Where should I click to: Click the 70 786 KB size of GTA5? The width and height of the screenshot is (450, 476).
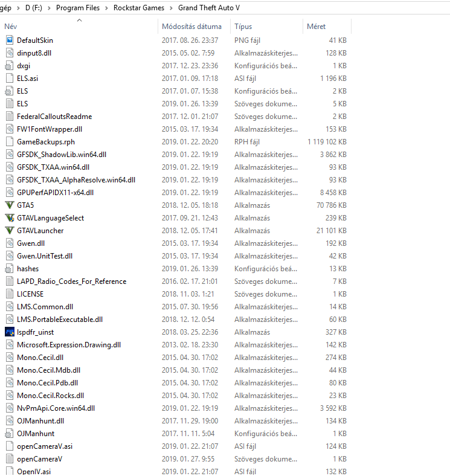332,205
